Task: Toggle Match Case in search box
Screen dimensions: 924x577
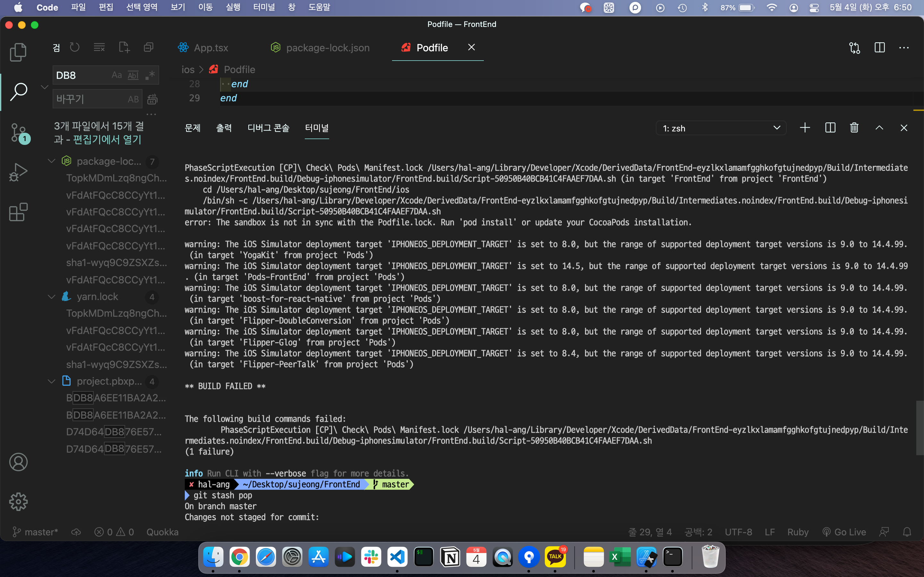Action: point(116,75)
